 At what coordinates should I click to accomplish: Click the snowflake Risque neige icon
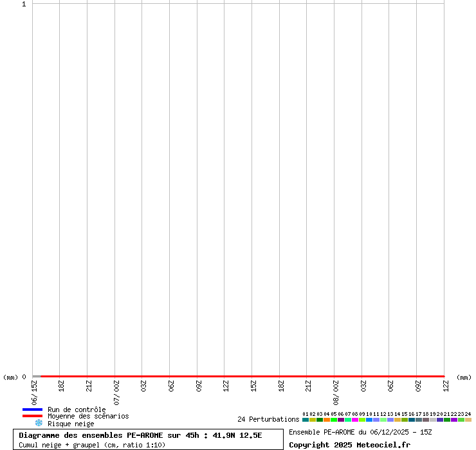click(x=39, y=423)
